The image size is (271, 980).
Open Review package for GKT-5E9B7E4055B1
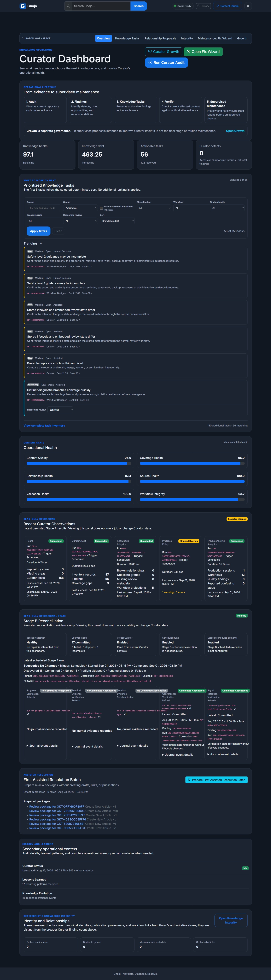(x=57, y=824)
